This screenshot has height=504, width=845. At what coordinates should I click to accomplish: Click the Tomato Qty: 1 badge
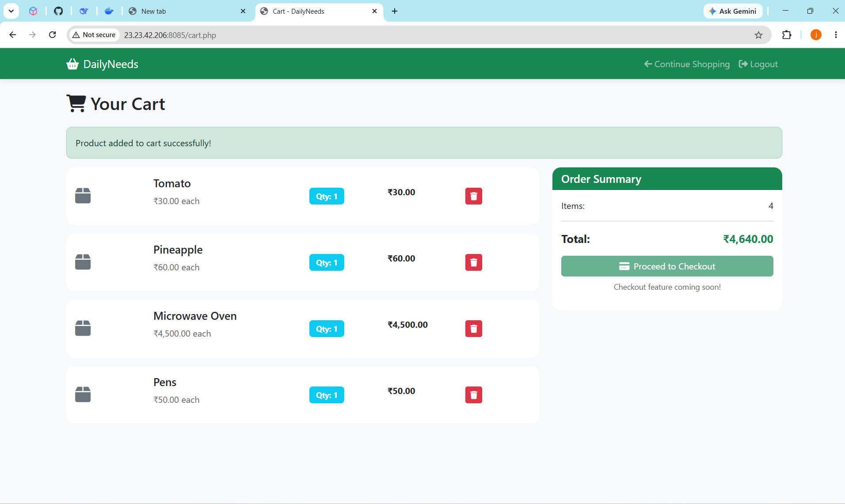(327, 196)
